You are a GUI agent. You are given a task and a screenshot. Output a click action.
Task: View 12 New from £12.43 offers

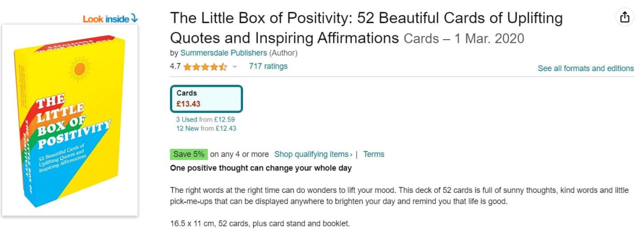[206, 129]
